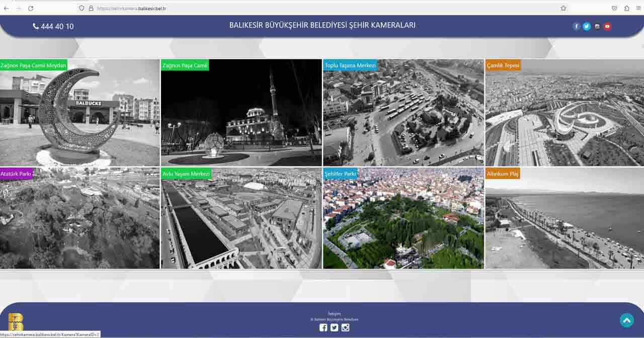The width and height of the screenshot is (644, 338).
Task: Select the Çamlık Tepesi camera
Action: 564,113
